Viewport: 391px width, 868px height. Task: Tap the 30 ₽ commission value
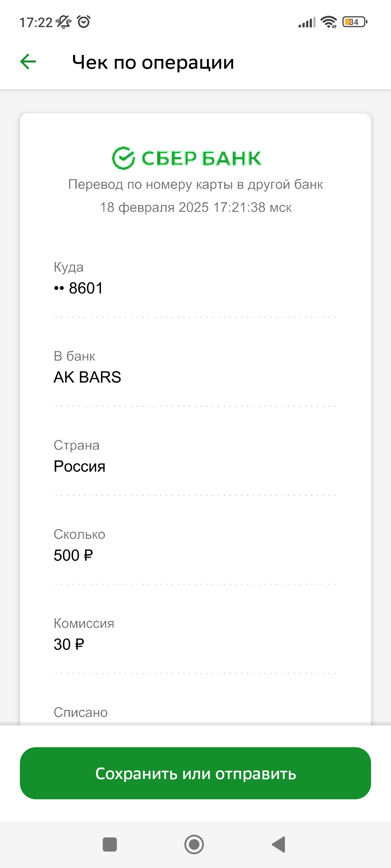pos(69,644)
